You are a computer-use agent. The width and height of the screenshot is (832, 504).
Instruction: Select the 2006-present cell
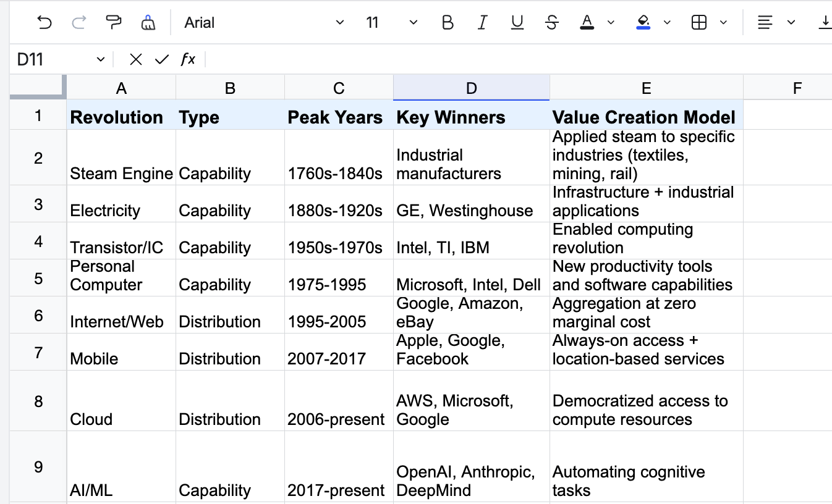click(x=339, y=401)
